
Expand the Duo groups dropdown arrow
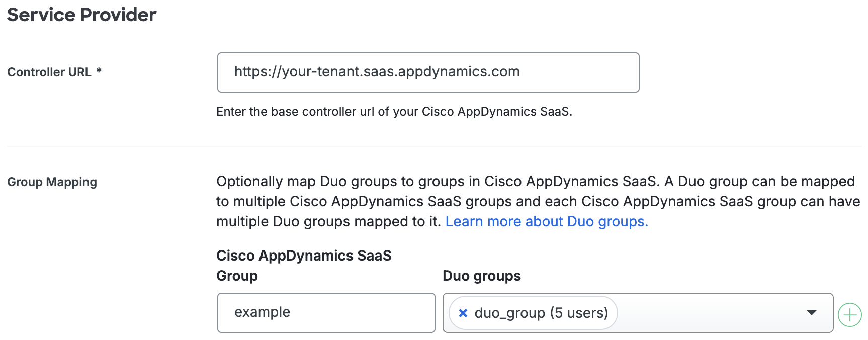pyautogui.click(x=811, y=313)
